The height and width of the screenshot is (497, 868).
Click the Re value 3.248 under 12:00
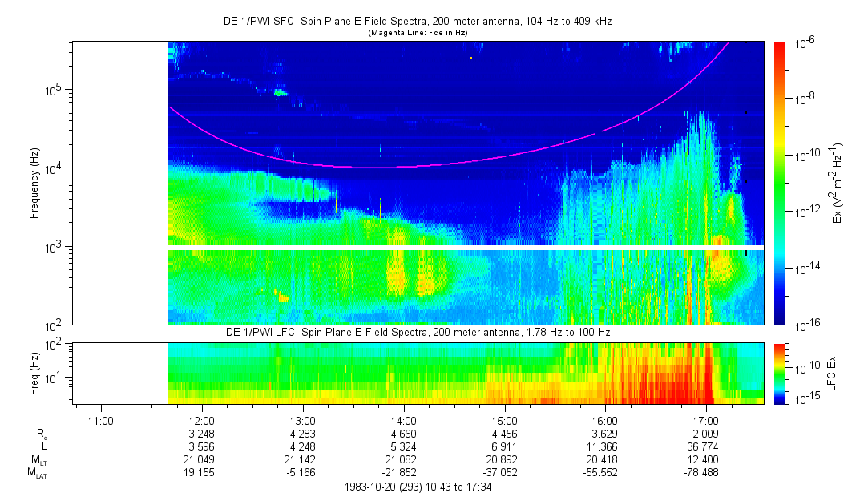[201, 434]
